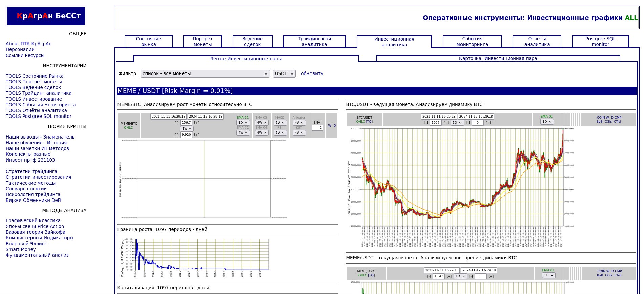Click the обновить link
Image resolution: width=644 pixels, height=294 pixels.
pos(312,73)
